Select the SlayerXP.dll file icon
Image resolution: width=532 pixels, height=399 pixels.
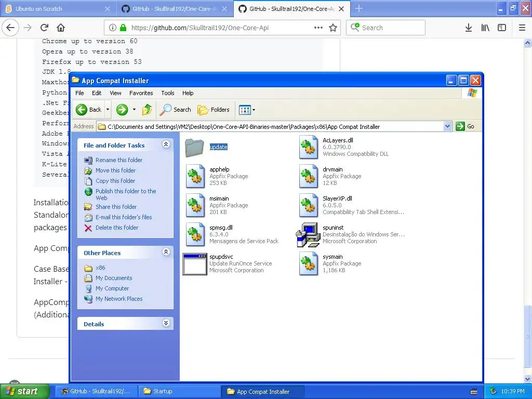[309, 205]
